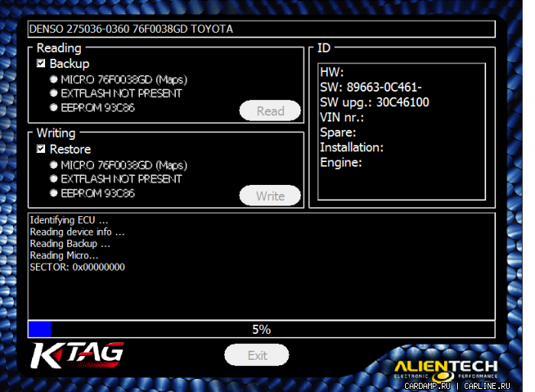Click the Restore label text
Screen dimensions: 535x392
(70, 149)
